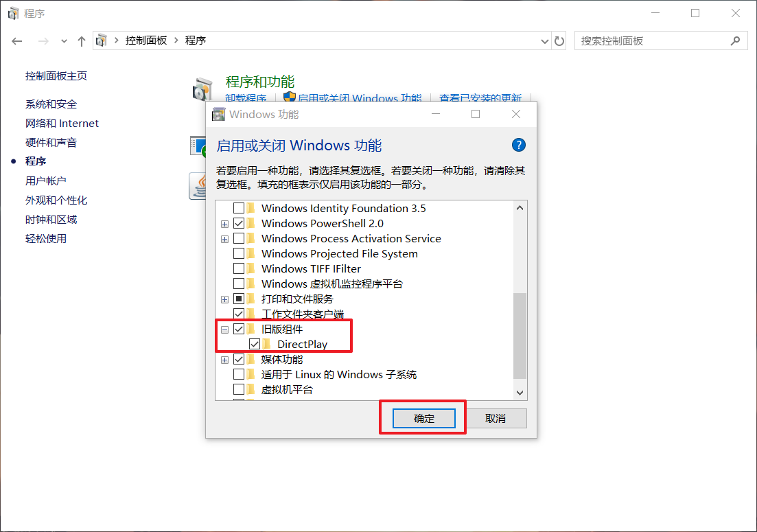Click the features list scrollbar thumb
This screenshot has height=532, width=757.
point(520,336)
